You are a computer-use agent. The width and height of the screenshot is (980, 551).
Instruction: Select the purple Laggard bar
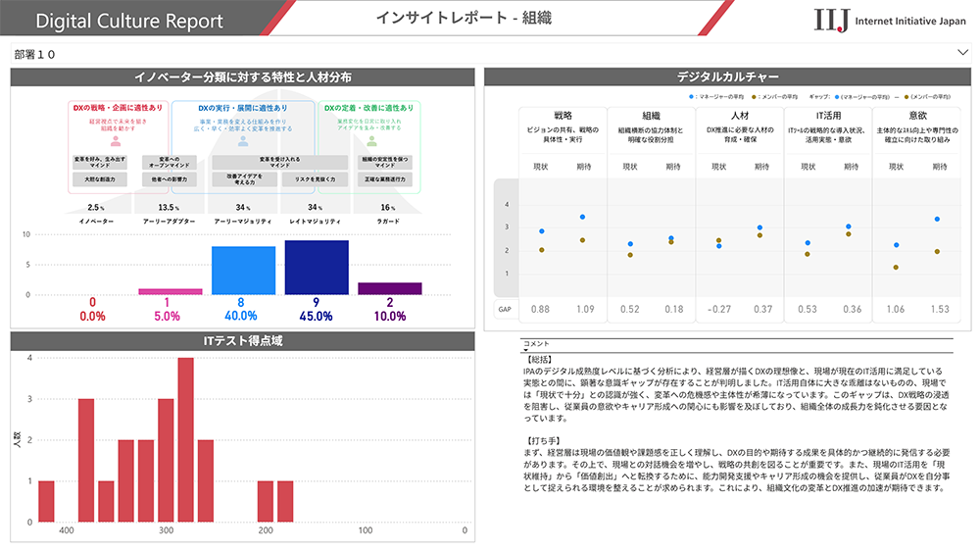(x=389, y=288)
